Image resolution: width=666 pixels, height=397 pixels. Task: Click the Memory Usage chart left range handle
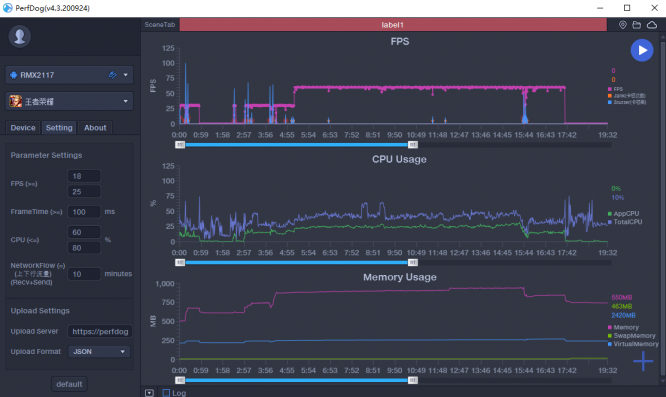tap(180, 380)
